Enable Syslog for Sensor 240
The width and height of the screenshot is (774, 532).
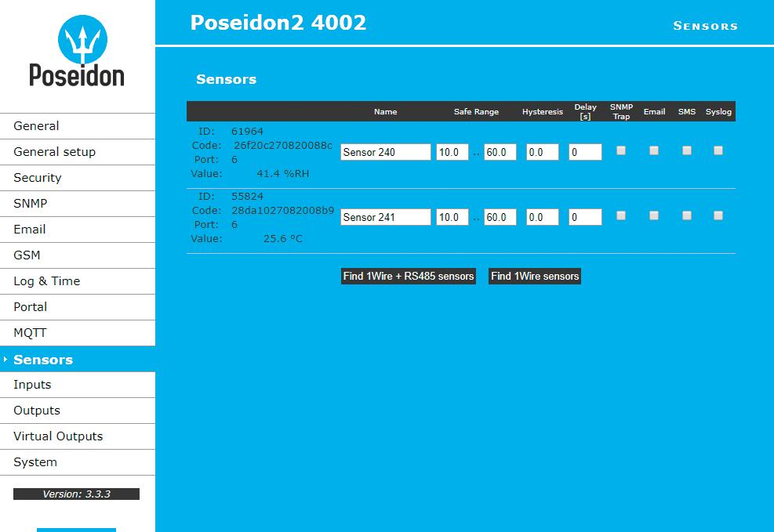(x=718, y=150)
